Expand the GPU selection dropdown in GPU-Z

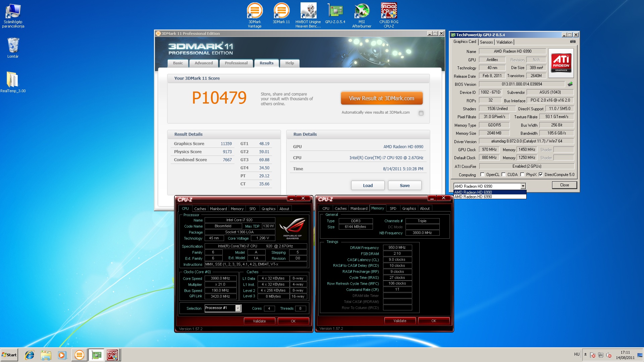click(x=523, y=186)
